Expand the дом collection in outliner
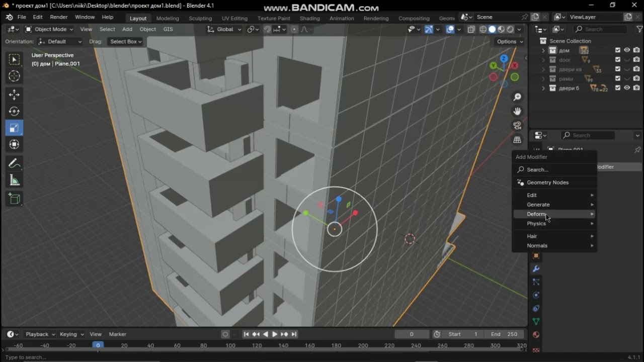Screen dimensions: 644x362 (x=543, y=50)
